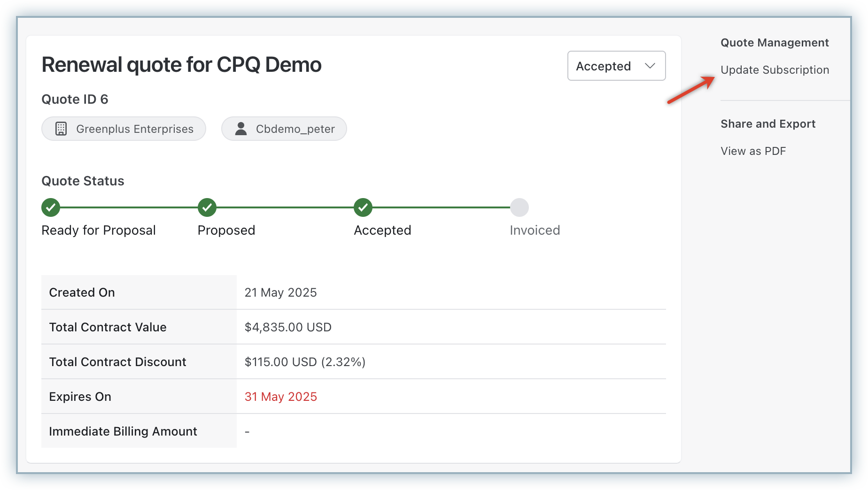868x490 pixels.
Task: Click the gray circle above the Invoiced step
Action: click(x=519, y=207)
